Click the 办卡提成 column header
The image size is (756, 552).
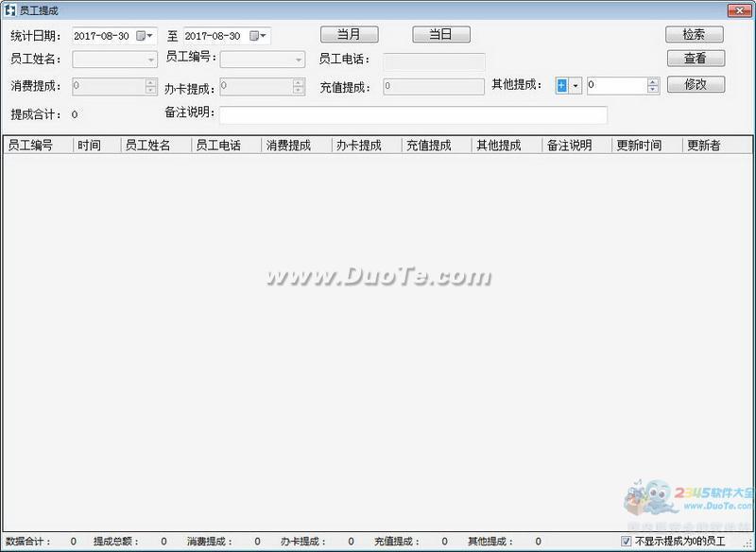click(x=359, y=146)
